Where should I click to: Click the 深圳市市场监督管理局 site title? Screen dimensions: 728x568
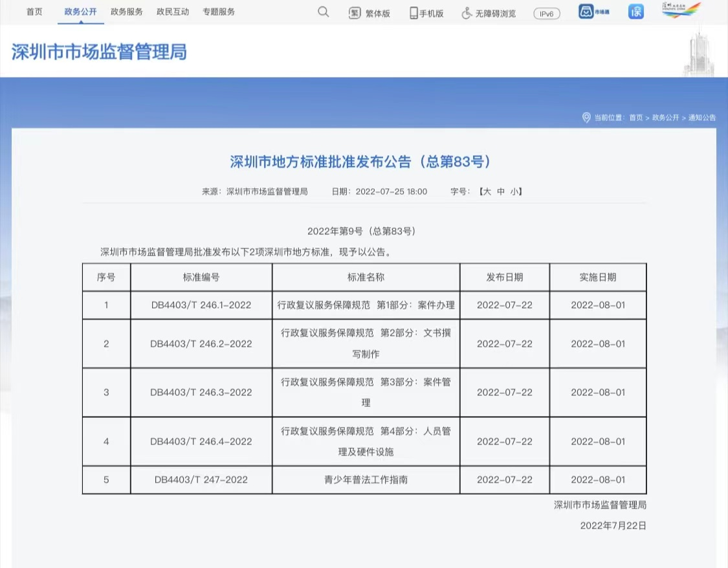pos(99,52)
